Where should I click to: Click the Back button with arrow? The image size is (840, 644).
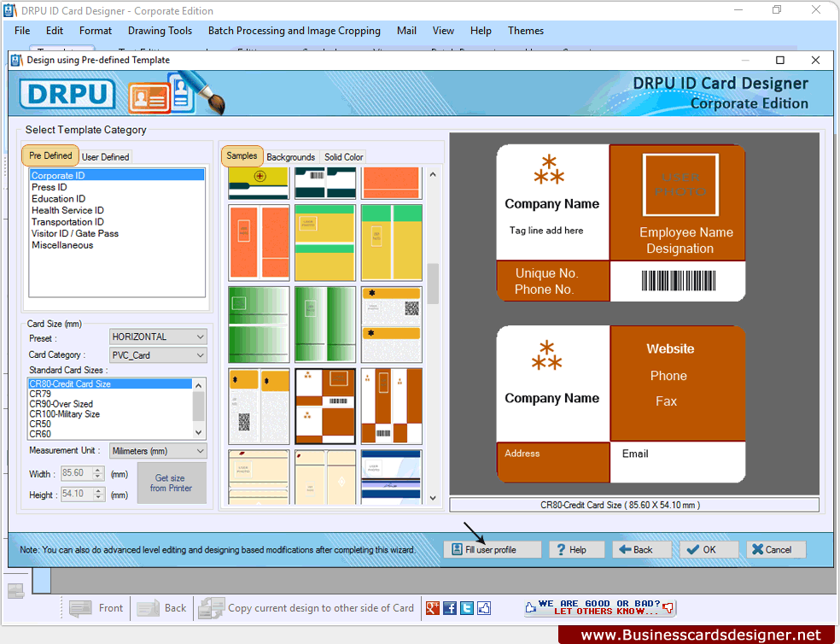pos(641,550)
